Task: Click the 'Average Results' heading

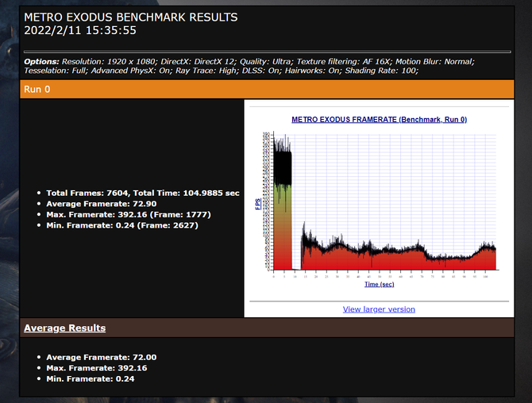Action: point(64,328)
